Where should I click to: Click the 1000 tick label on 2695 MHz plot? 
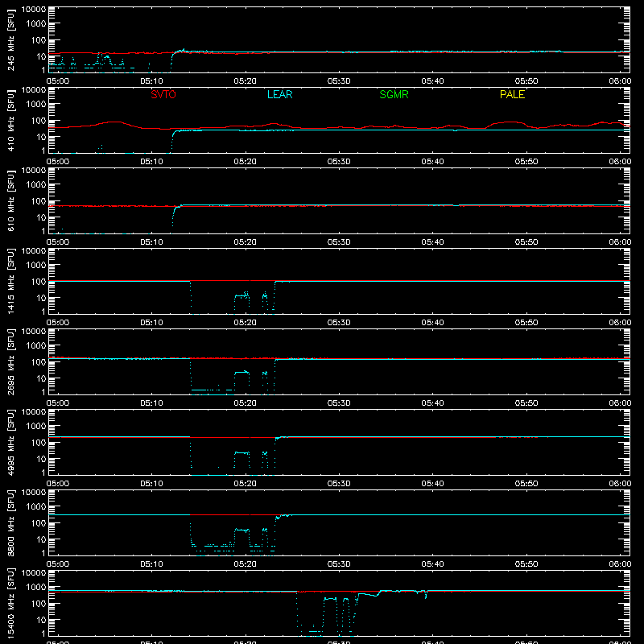(x=36, y=346)
